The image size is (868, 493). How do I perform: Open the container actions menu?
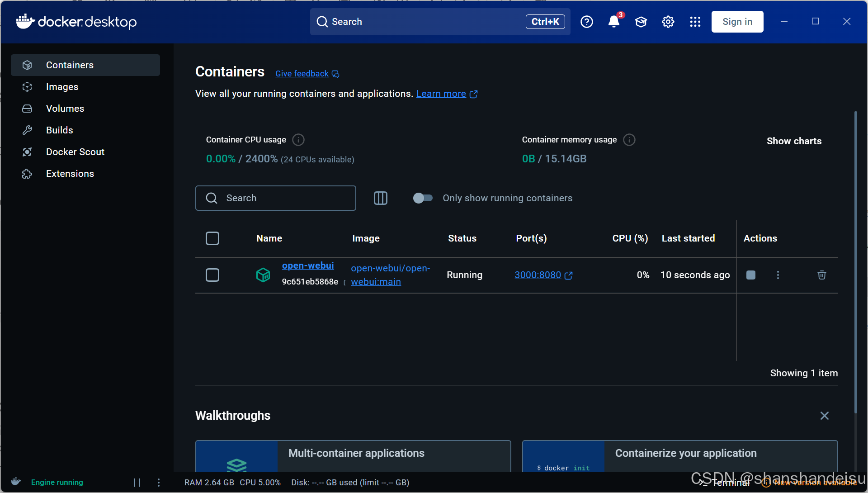click(x=778, y=275)
